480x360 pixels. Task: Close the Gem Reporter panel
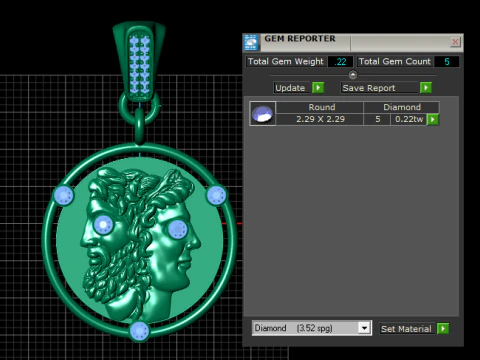point(455,42)
